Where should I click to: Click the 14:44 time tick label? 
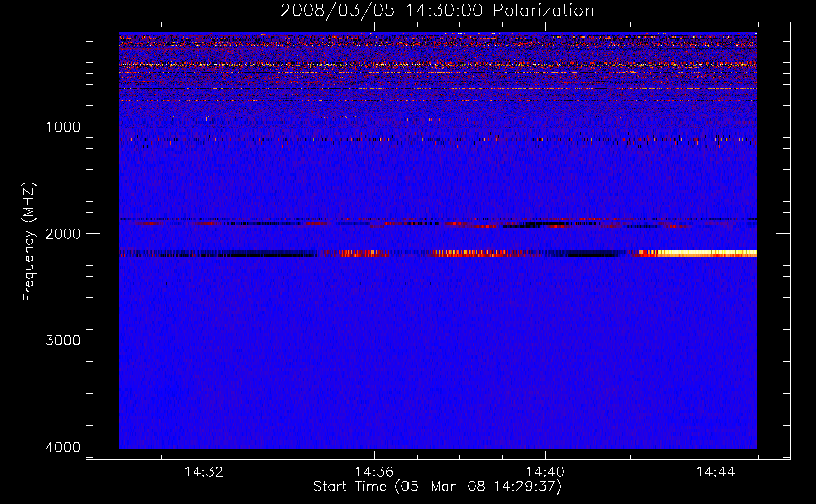pyautogui.click(x=715, y=472)
